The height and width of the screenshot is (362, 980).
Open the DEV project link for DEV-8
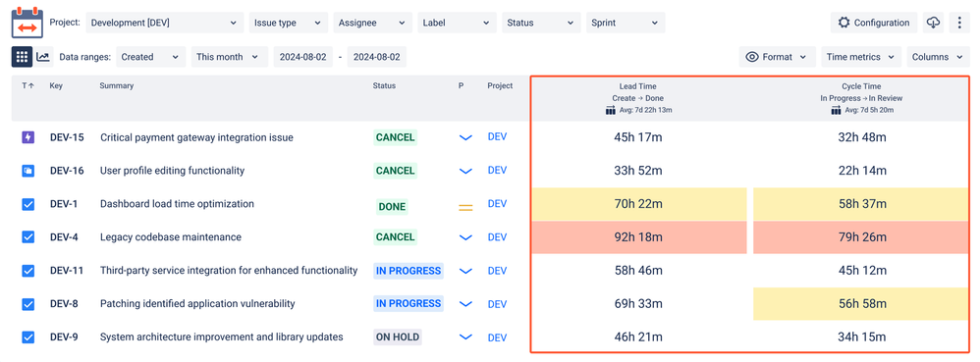pos(497,304)
